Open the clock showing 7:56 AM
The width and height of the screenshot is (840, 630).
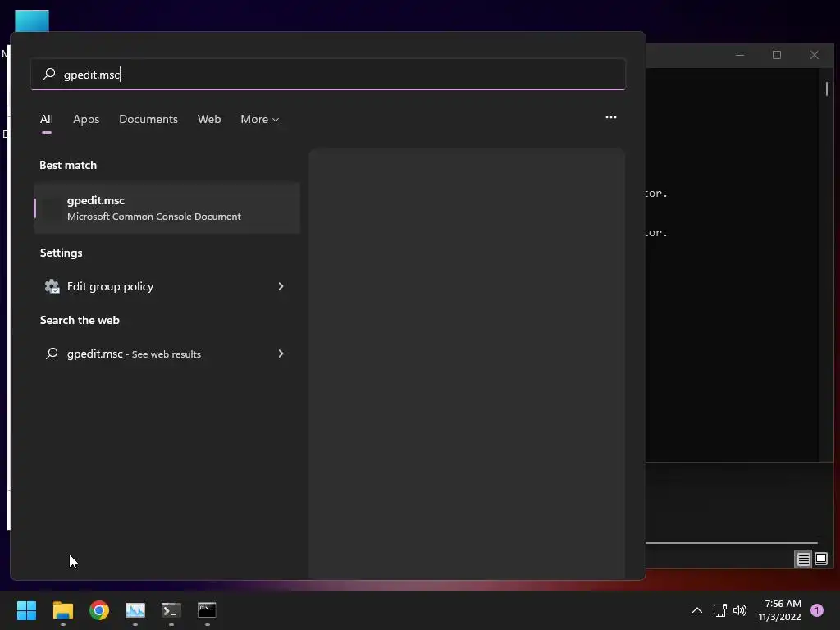point(779,610)
